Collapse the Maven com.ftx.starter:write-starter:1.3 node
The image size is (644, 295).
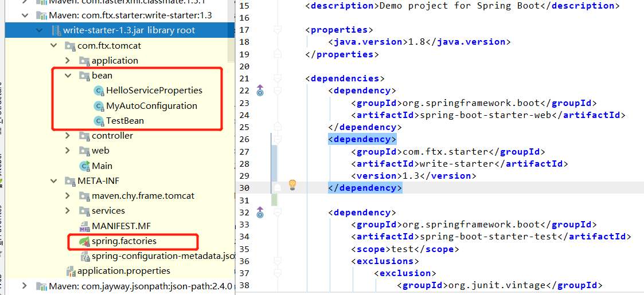(25, 15)
